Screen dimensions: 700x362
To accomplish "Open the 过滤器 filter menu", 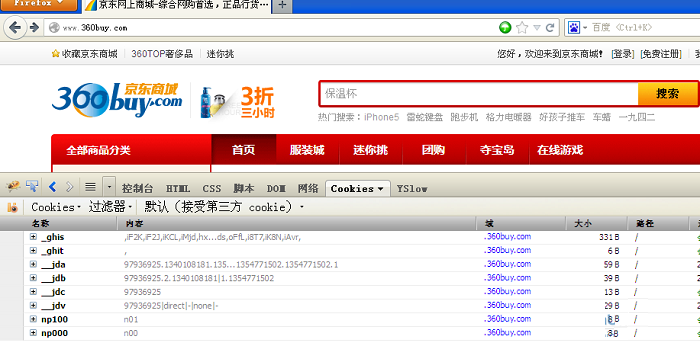I will 110,207.
